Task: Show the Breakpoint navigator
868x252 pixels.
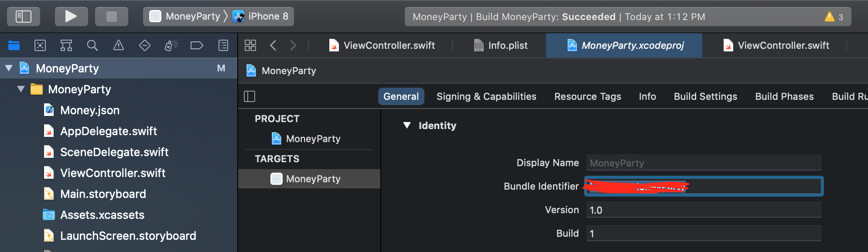Action: [x=197, y=45]
